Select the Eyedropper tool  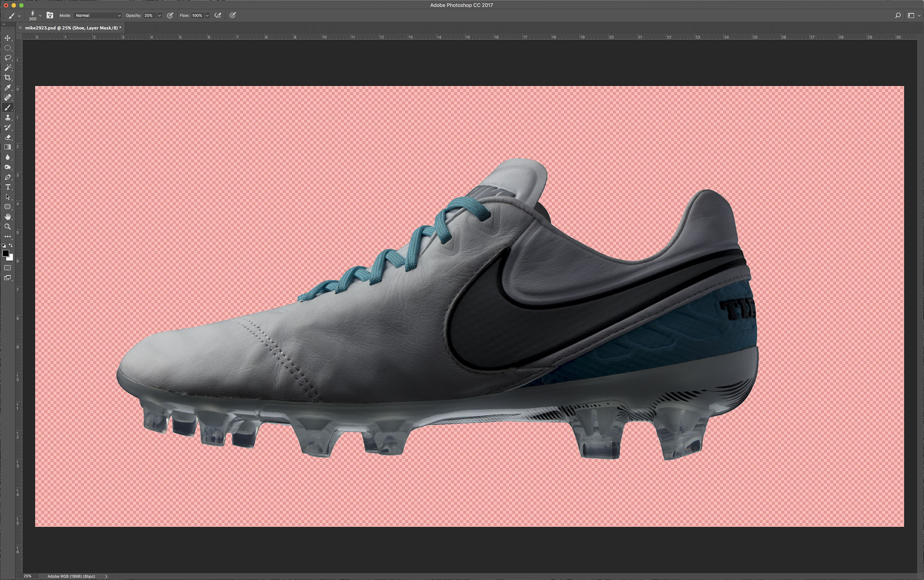click(8, 88)
